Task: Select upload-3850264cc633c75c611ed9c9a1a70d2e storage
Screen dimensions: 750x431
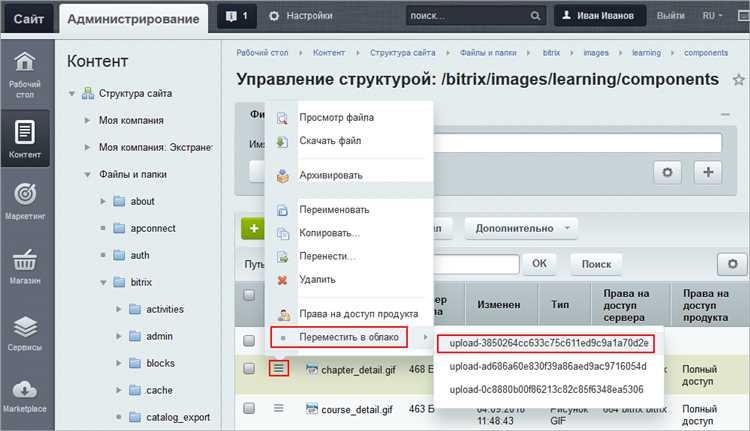Action: coord(548,343)
